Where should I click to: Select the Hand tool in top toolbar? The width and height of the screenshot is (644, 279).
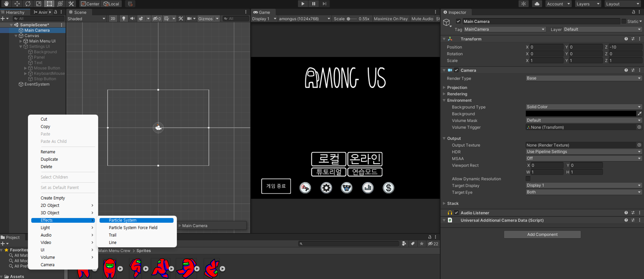point(6,4)
